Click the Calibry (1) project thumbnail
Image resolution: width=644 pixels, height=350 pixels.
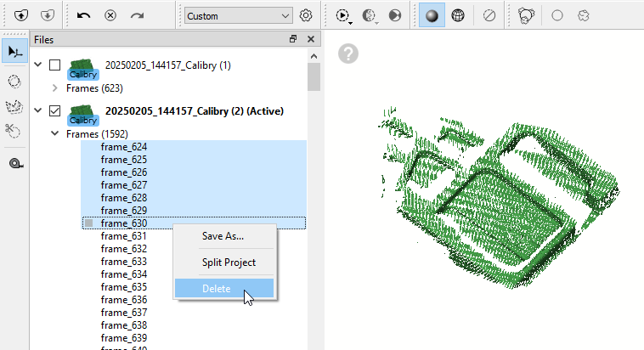point(83,70)
